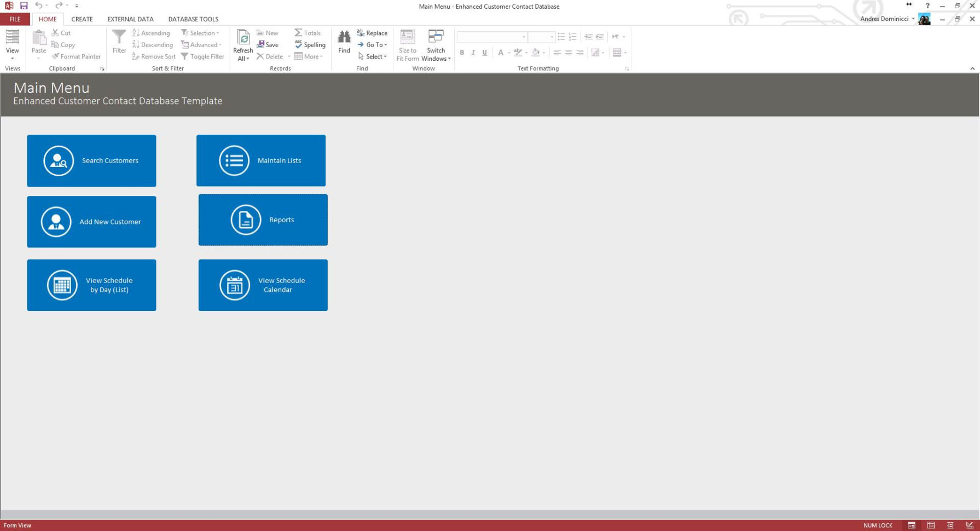This screenshot has width=980, height=531.
Task: Run the Spelling checker
Action: [310, 44]
